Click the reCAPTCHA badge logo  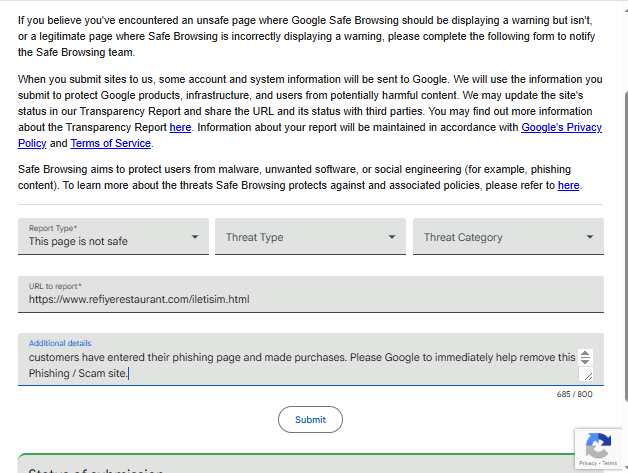[x=599, y=446]
